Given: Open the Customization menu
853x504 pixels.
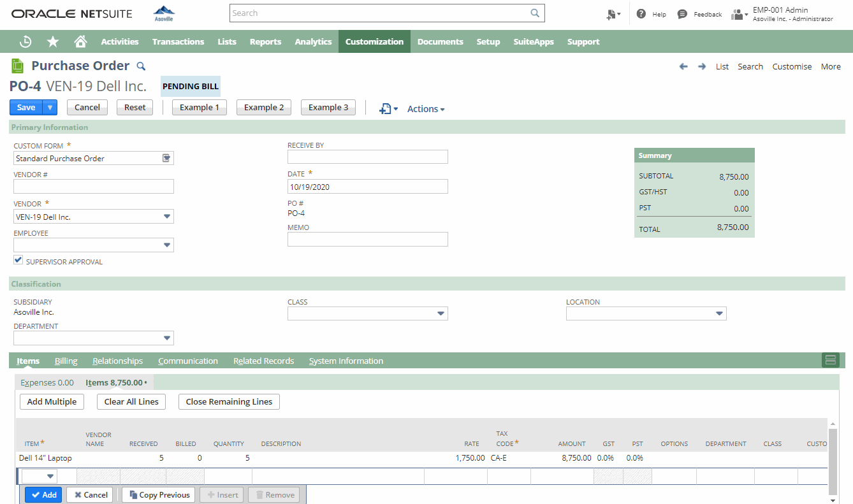Looking at the screenshot, I should point(374,41).
